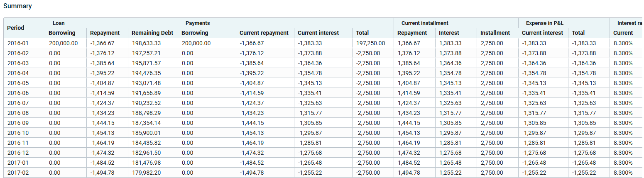
Task: Select the Summary section title
Action: pyautogui.click(x=17, y=6)
